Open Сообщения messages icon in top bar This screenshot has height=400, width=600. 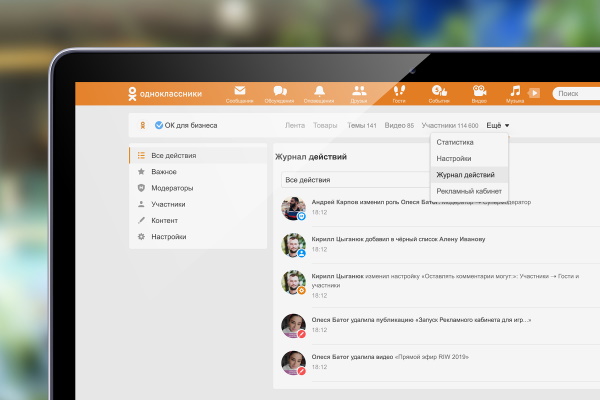[x=239, y=92]
